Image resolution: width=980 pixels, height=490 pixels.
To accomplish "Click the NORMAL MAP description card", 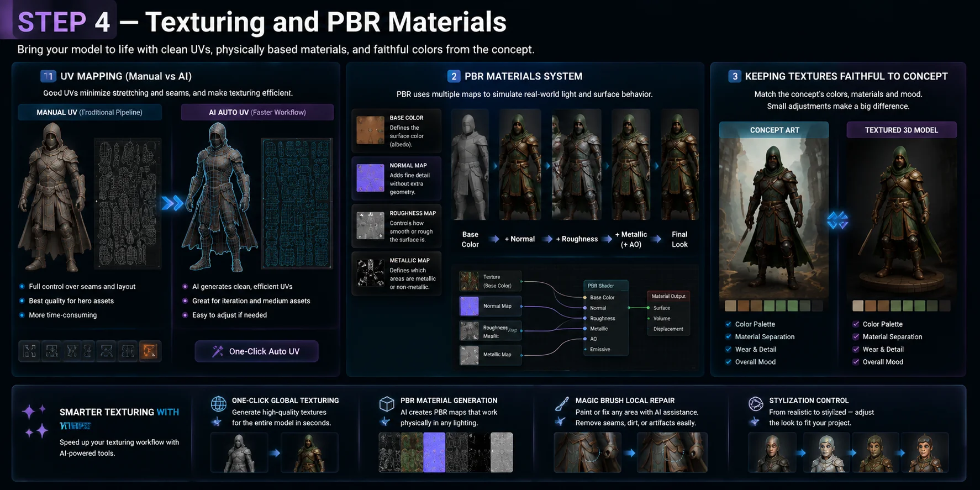I will tap(397, 178).
